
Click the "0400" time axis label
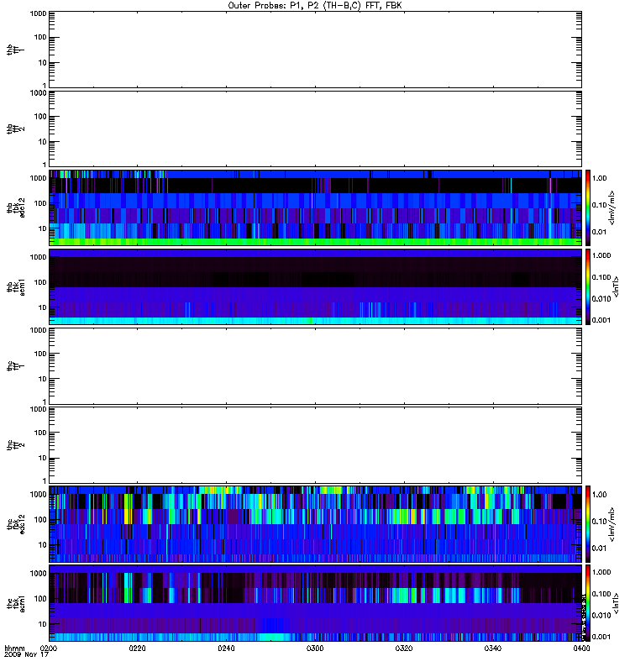(581, 648)
